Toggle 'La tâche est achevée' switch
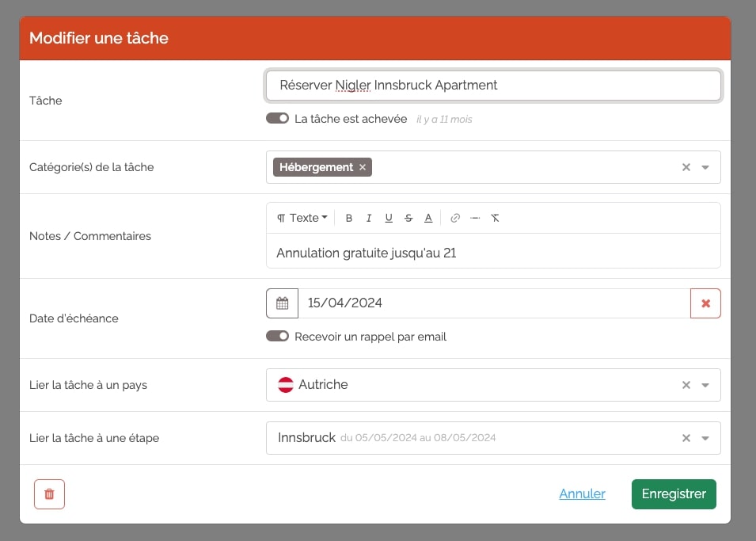 pyautogui.click(x=277, y=119)
